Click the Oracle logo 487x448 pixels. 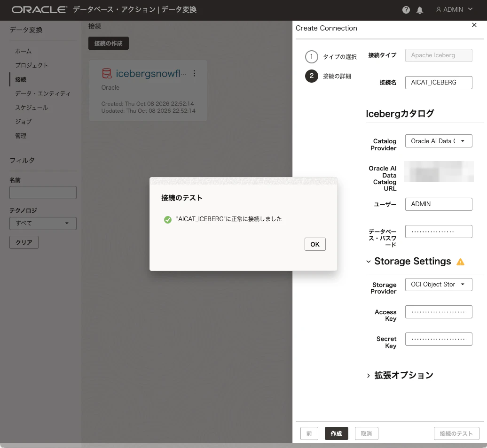pyautogui.click(x=39, y=9)
